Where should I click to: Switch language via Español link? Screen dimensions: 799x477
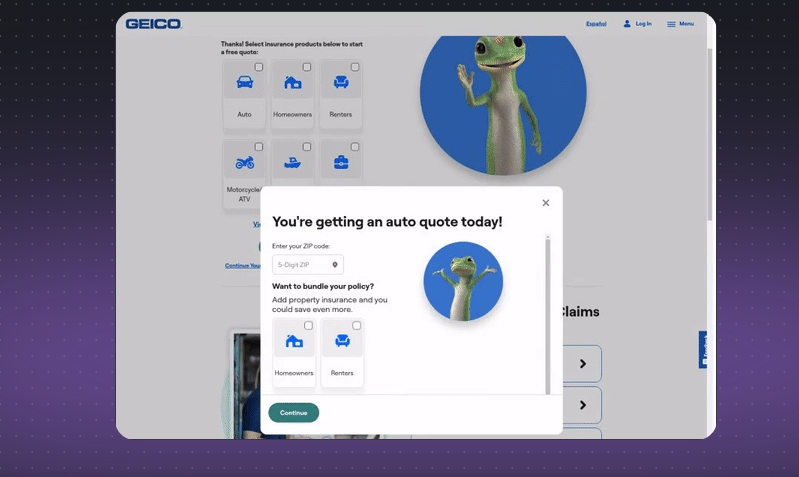pyautogui.click(x=596, y=24)
